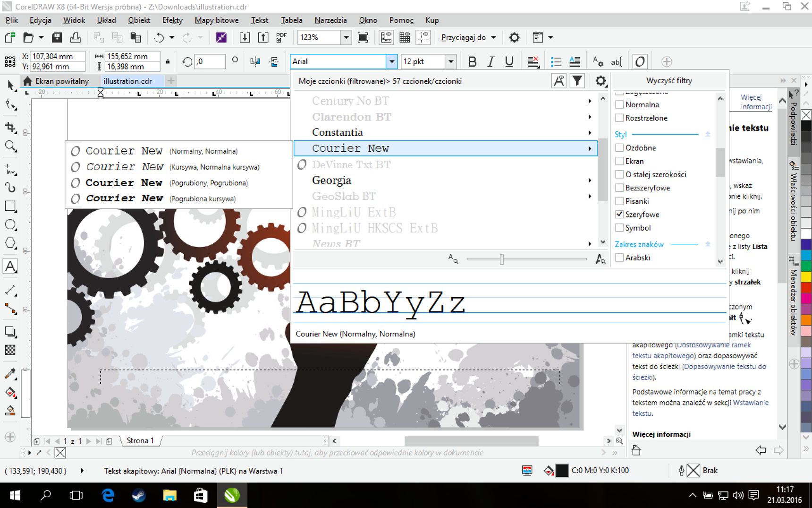The width and height of the screenshot is (812, 508).
Task: Click the Import icon
Action: click(245, 37)
